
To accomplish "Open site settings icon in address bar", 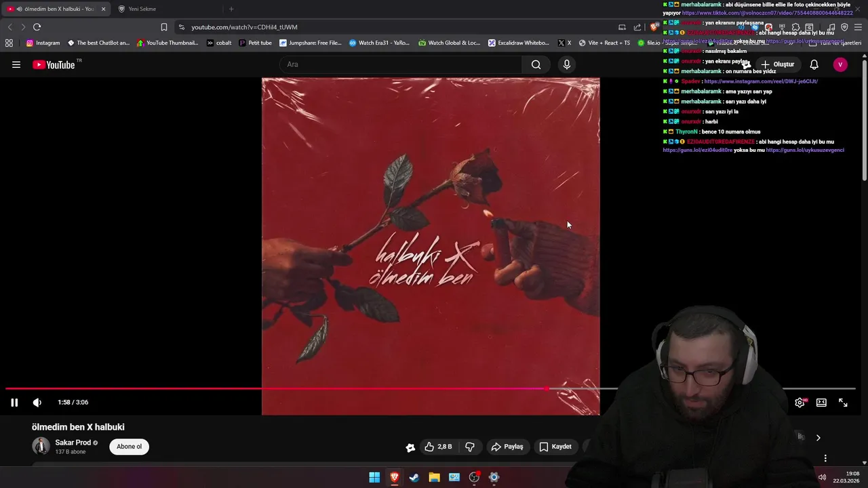I will pyautogui.click(x=181, y=27).
